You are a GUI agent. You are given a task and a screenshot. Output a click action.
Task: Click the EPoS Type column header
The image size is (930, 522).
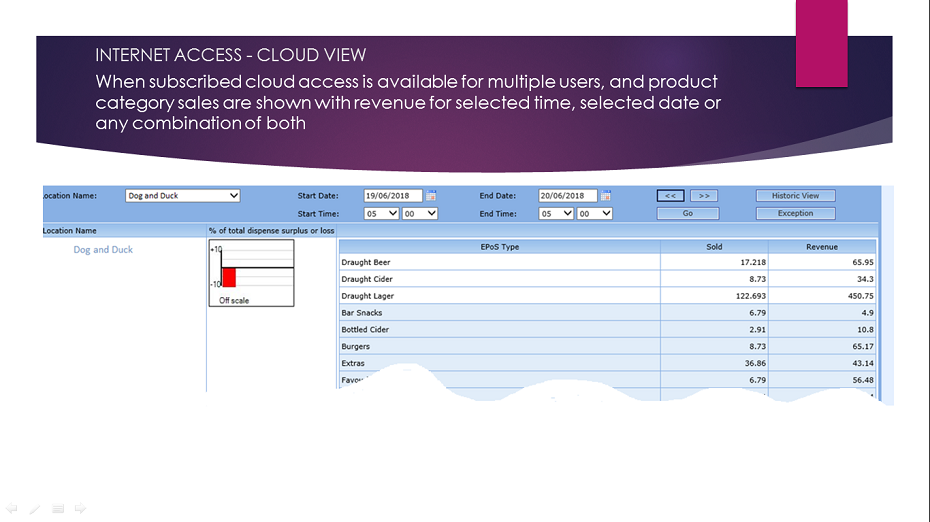pos(499,247)
